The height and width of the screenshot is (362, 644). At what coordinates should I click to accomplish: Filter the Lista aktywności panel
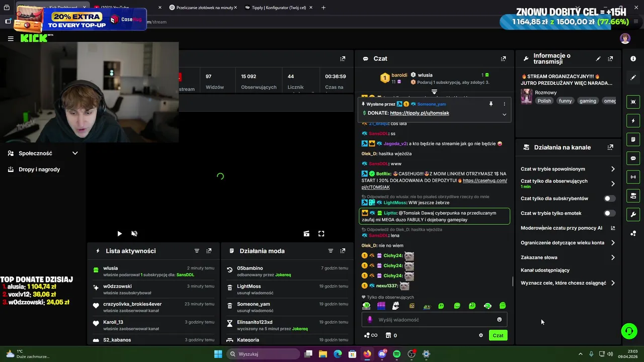click(197, 251)
